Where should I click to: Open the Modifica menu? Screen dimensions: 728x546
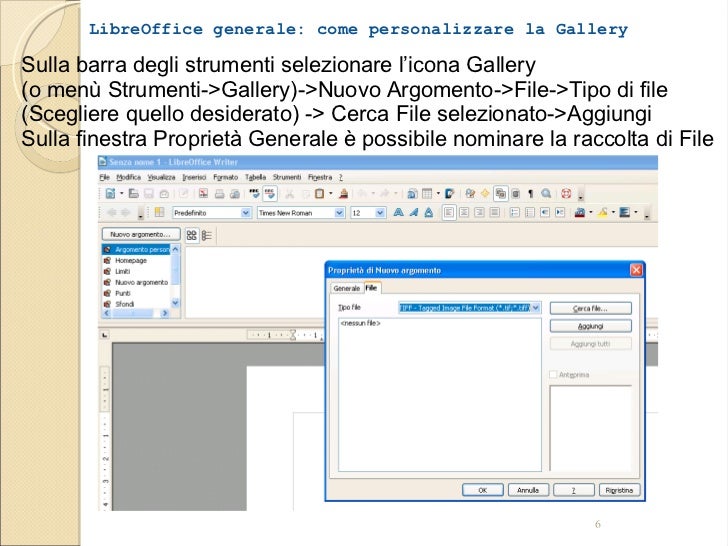128,177
